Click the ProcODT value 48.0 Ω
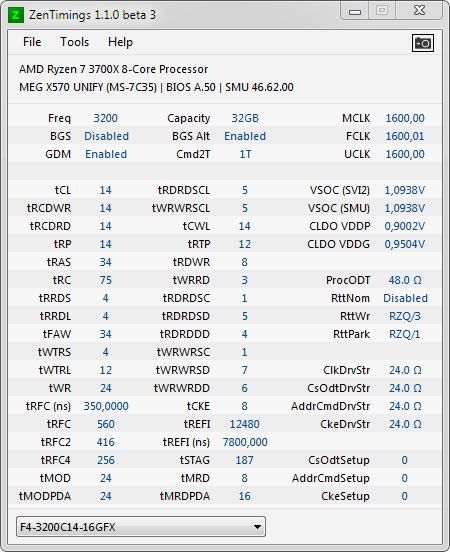This screenshot has height=552, width=450. tap(405, 280)
